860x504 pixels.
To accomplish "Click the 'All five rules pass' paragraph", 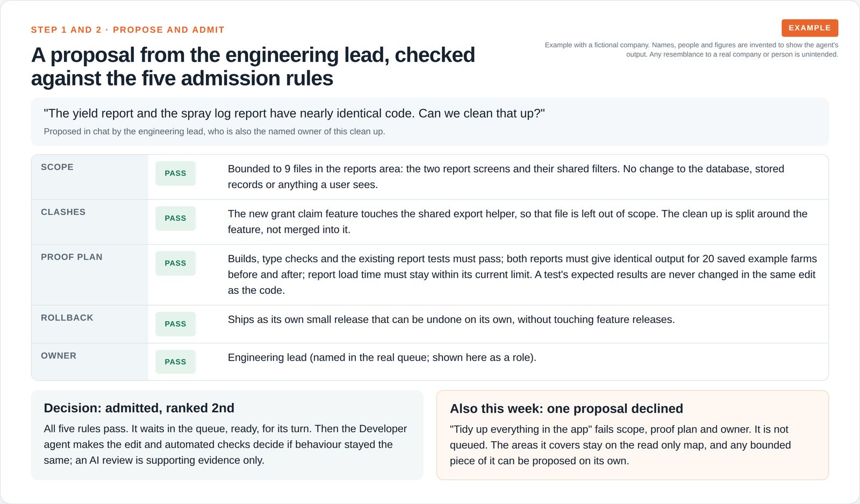I will click(225, 445).
